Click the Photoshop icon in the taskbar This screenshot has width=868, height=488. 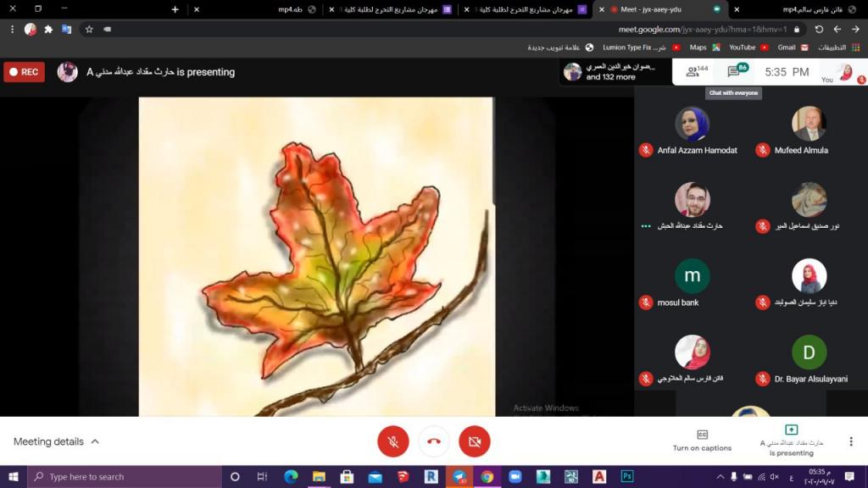click(627, 476)
